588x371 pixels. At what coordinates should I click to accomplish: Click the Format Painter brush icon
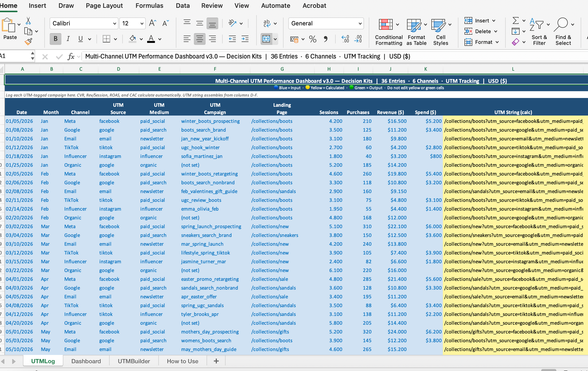[x=28, y=42]
